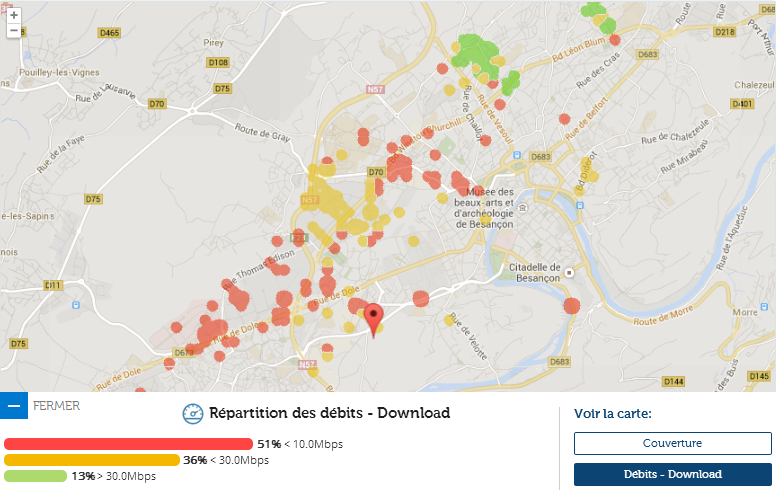This screenshot has height=490, width=779.
Task: Click the red 51% under 10 Mbps bar
Action: [x=128, y=444]
